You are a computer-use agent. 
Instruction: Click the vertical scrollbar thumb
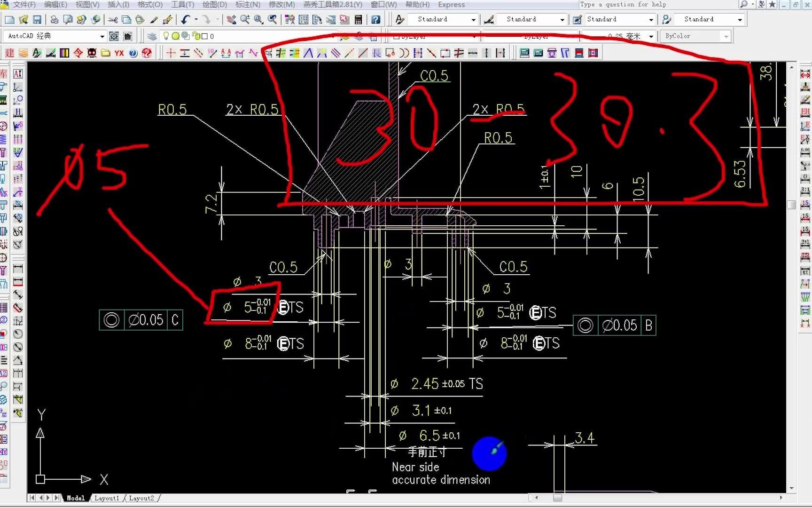click(791, 205)
